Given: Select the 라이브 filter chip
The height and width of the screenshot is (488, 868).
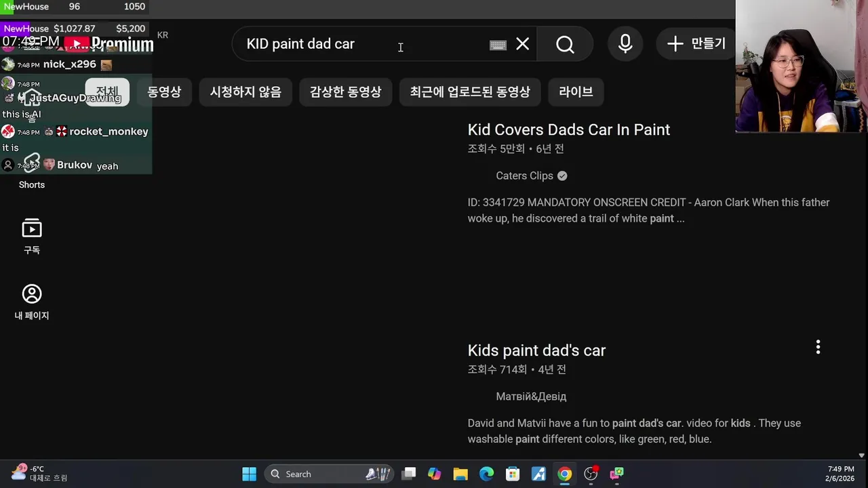Looking at the screenshot, I should point(576,91).
